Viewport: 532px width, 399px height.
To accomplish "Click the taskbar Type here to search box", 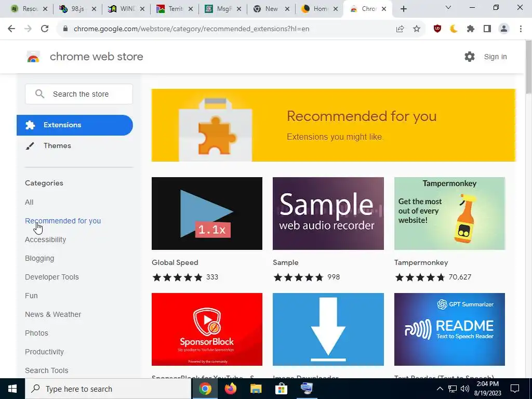I will (x=108, y=389).
